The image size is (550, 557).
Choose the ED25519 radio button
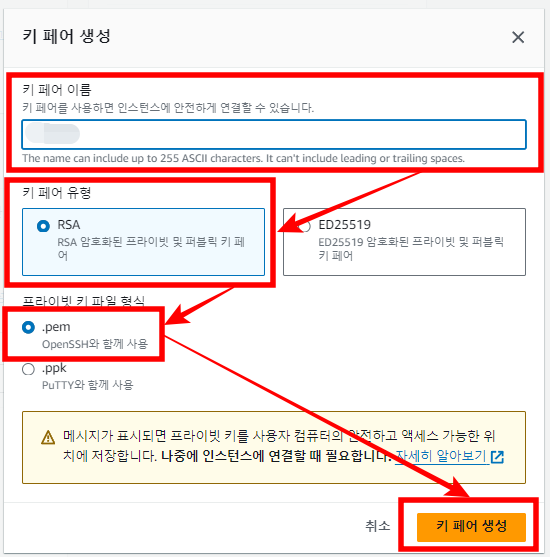(x=305, y=226)
